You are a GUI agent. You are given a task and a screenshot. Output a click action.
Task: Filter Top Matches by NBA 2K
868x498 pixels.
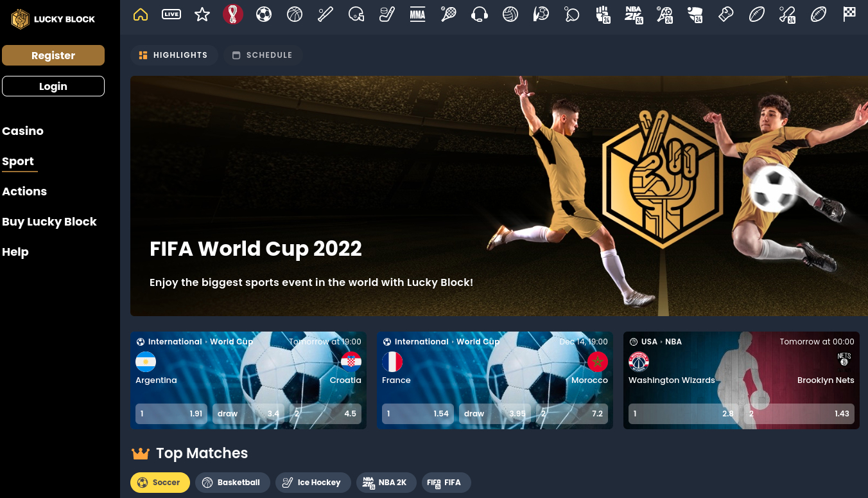click(386, 483)
